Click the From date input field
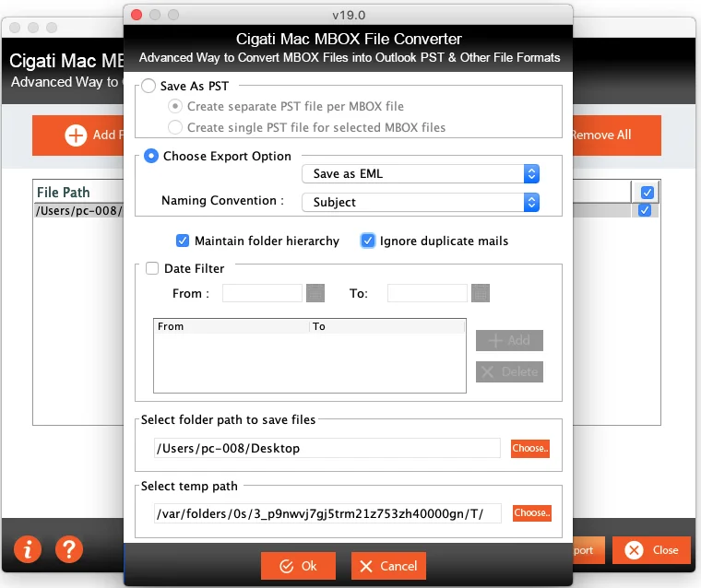Screen dimensions: 701x588 (x=263, y=293)
